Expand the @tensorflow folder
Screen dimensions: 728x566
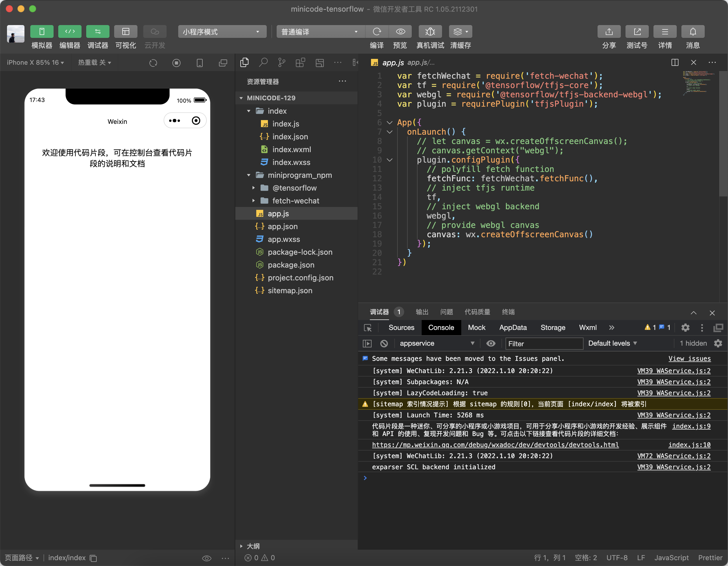pos(254,188)
